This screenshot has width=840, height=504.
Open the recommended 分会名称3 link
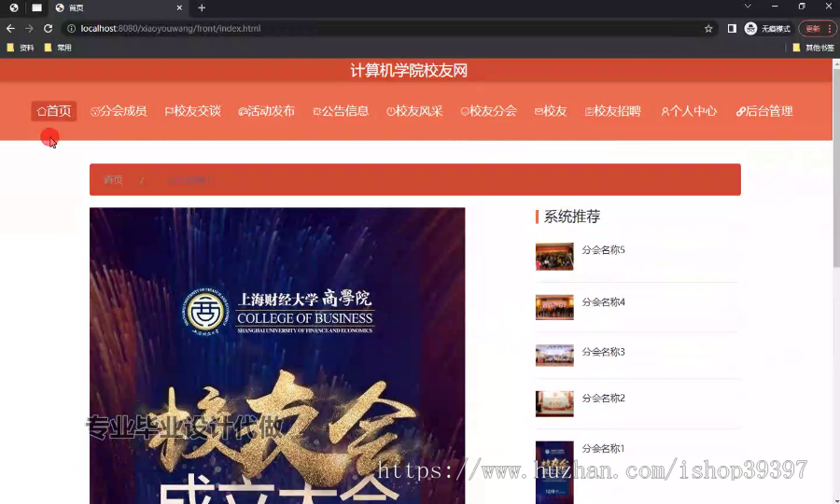coord(603,352)
